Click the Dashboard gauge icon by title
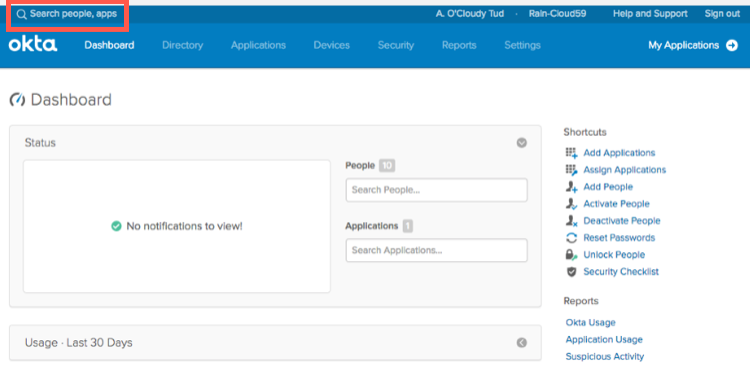The width and height of the screenshot is (750, 368). click(x=17, y=100)
